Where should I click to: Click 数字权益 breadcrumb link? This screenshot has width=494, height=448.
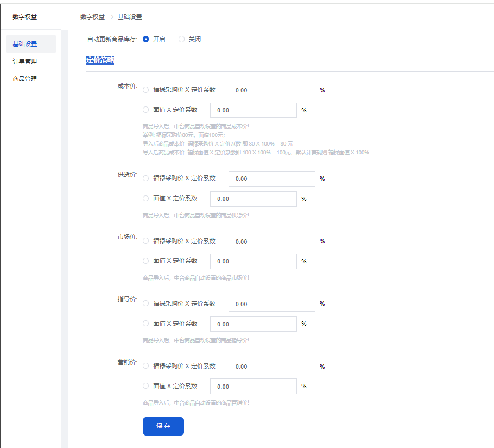pyautogui.click(x=92, y=17)
